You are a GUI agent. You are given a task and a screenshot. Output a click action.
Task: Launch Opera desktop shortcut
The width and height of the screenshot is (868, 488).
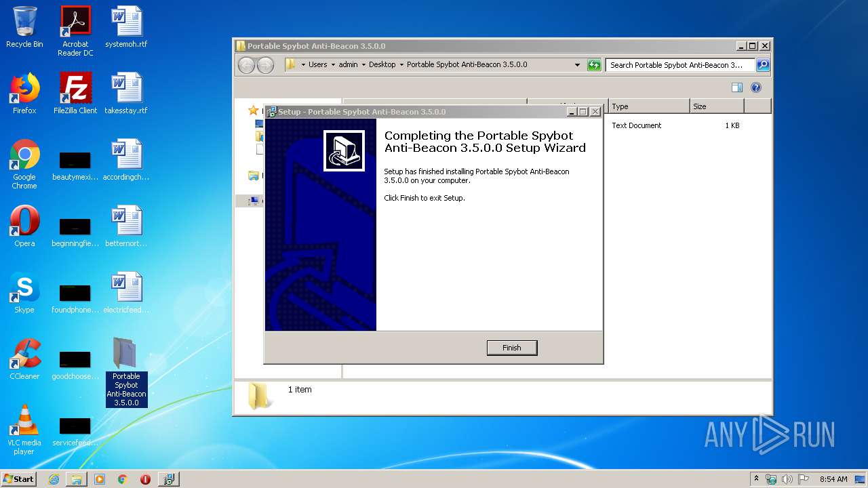(x=24, y=226)
